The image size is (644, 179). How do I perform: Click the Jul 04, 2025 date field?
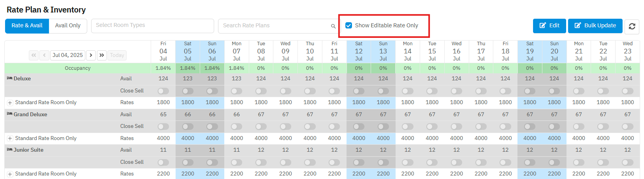pyautogui.click(x=68, y=55)
